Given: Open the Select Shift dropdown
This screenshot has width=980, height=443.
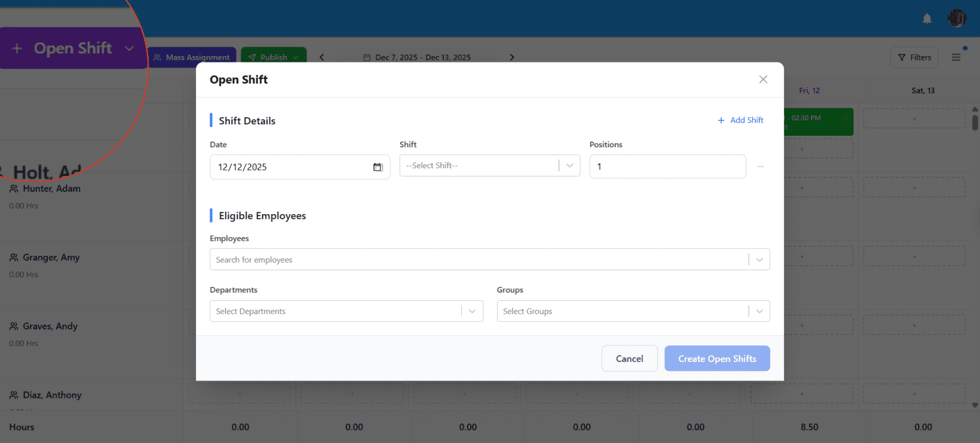Looking at the screenshot, I should click(489, 166).
